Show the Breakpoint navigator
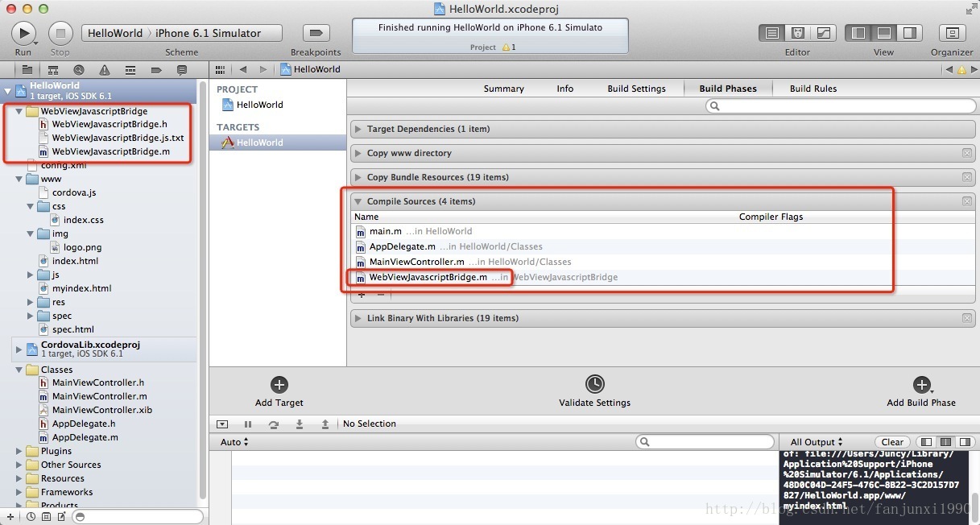Viewport: 980px width, 525px height. point(155,70)
